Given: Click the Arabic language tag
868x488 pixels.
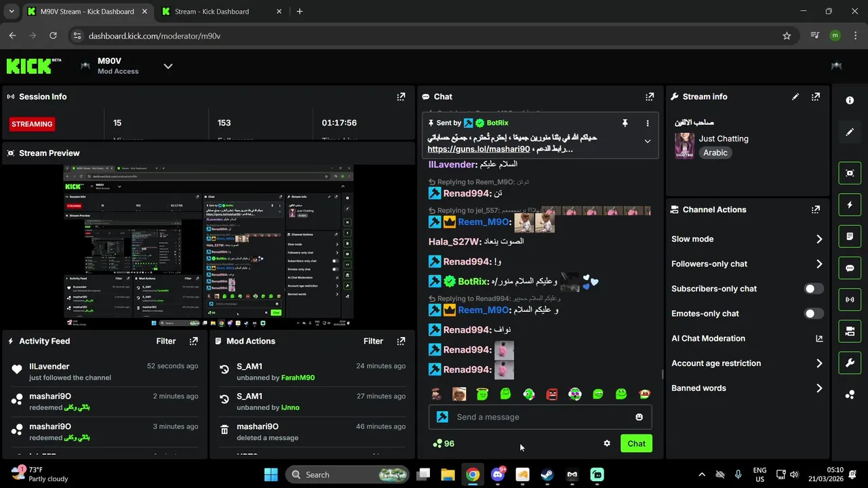Looking at the screenshot, I should point(715,153).
